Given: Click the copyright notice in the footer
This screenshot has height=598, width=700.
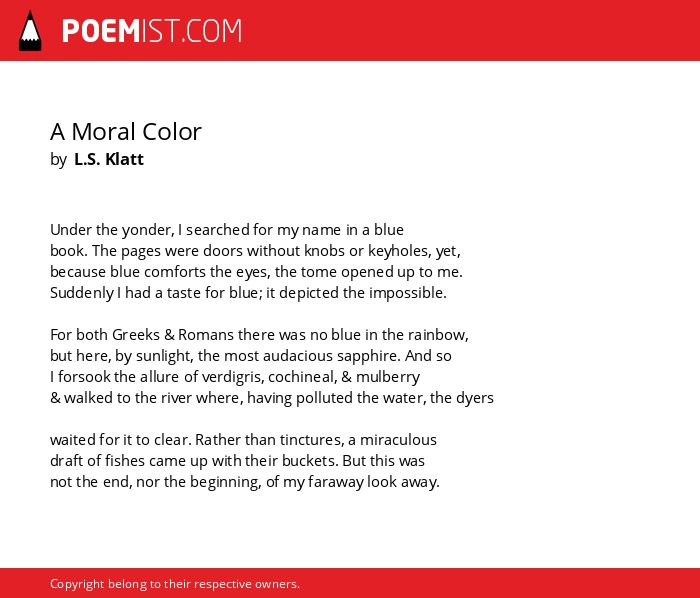Looking at the screenshot, I should tap(175, 584).
